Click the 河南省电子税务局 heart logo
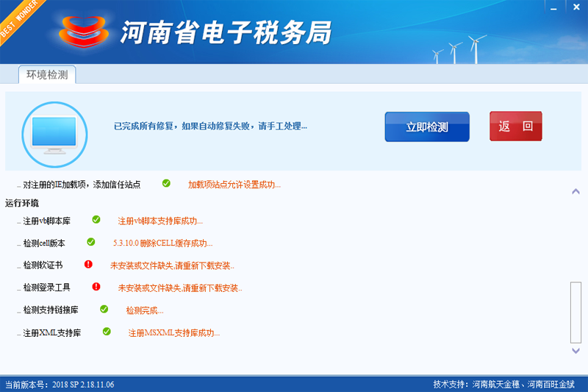The image size is (588, 392). click(84, 32)
